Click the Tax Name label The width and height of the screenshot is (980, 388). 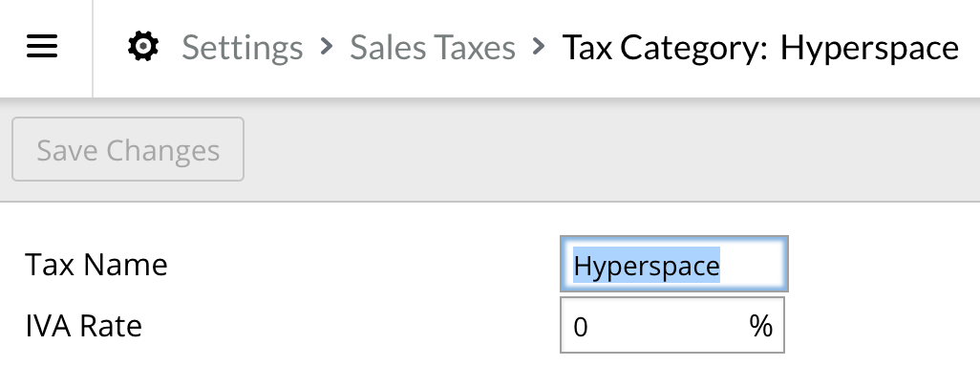coord(96,265)
